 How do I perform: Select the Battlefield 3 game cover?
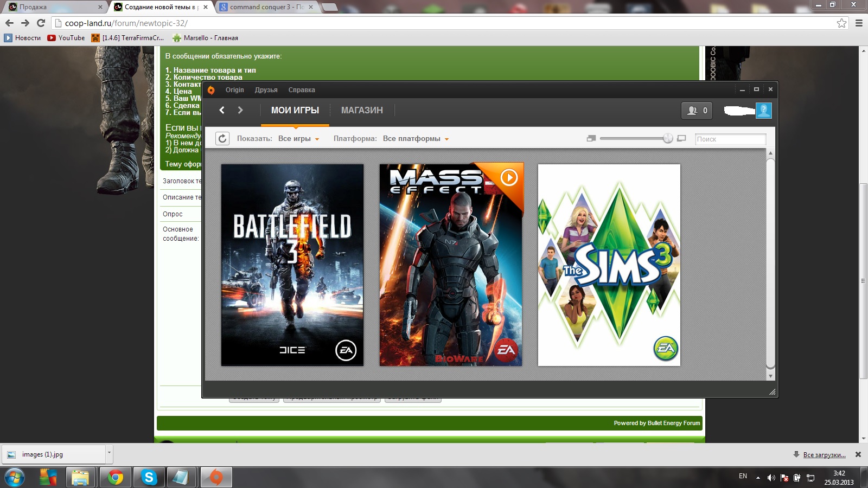coord(292,265)
